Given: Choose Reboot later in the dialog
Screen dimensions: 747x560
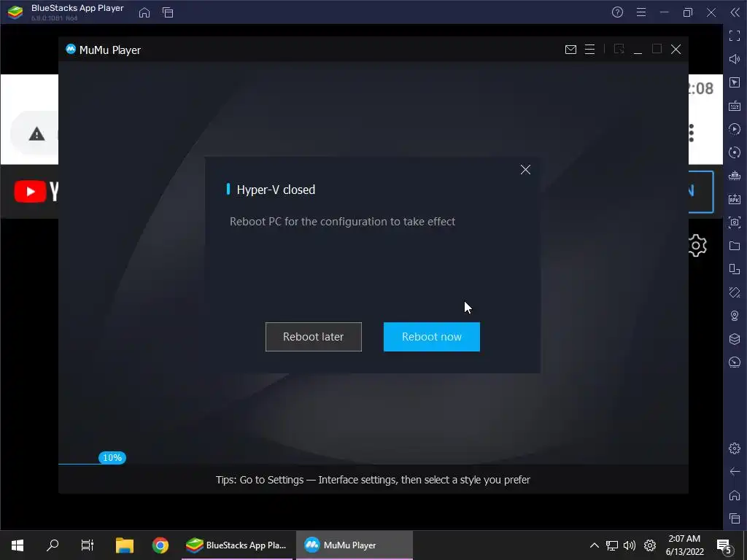Looking at the screenshot, I should pos(314,337).
